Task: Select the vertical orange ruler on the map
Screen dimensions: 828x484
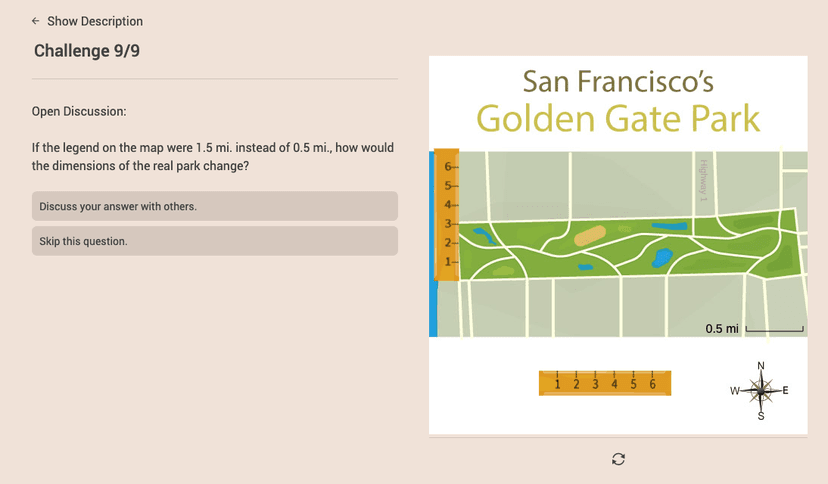Action: (x=446, y=215)
